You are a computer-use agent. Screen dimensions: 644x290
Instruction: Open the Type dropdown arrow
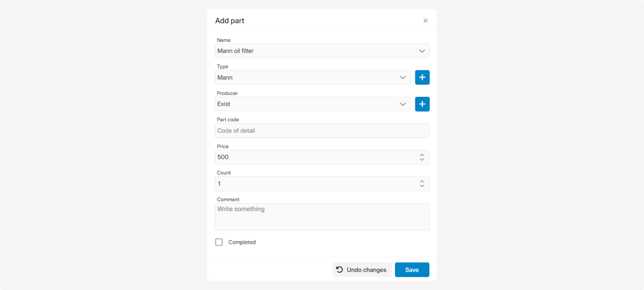[402, 77]
